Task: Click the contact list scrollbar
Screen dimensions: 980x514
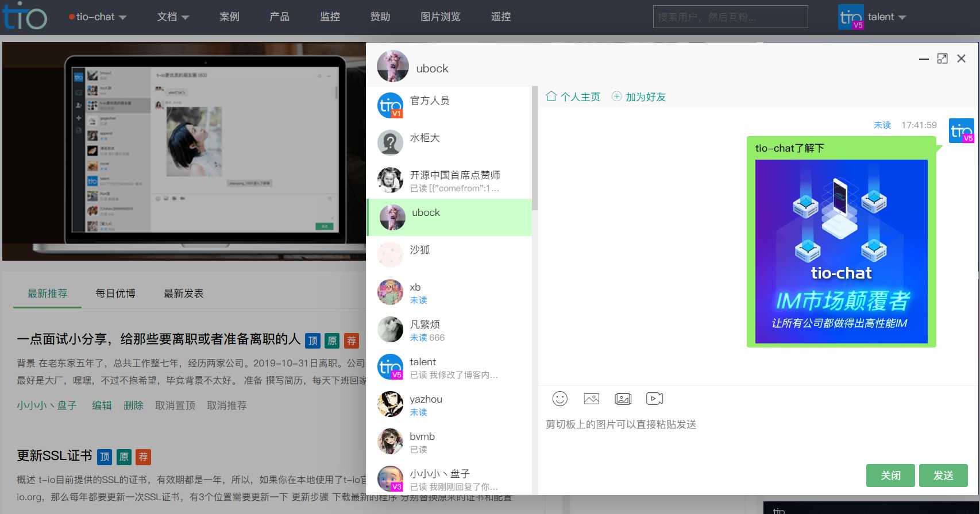Action: 534,148
